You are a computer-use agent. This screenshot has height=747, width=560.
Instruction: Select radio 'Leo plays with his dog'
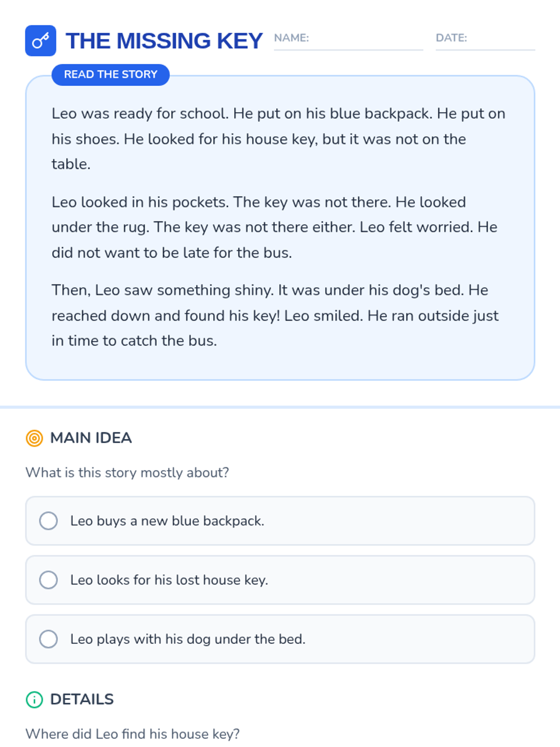49,639
